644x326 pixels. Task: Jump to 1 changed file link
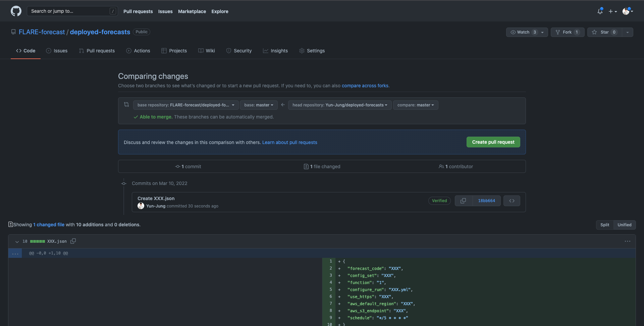coord(49,225)
